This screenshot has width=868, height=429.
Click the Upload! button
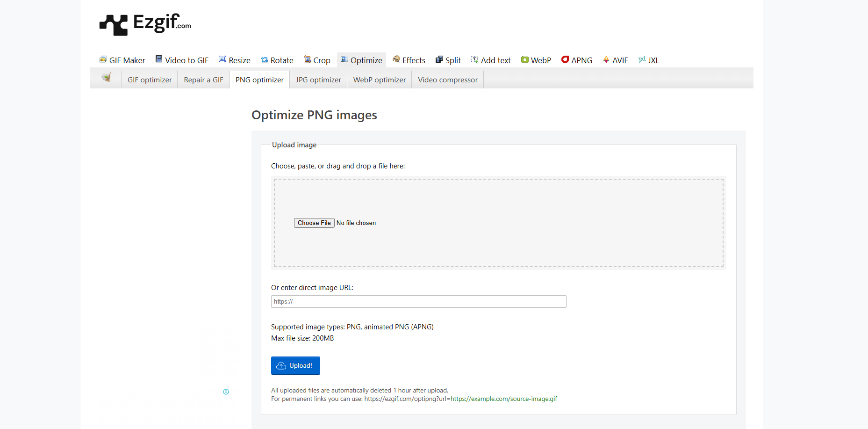pyautogui.click(x=295, y=365)
